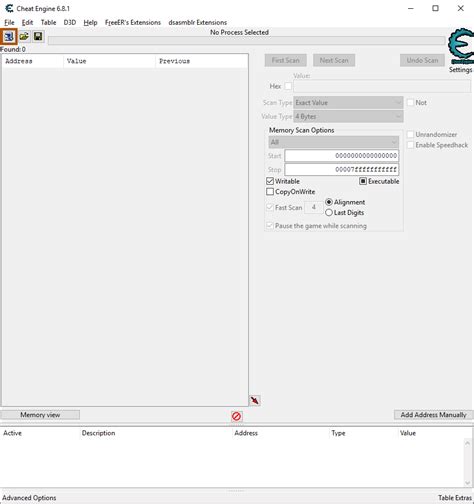Open Advanced Options
This screenshot has height=504, width=474.
pyautogui.click(x=29, y=498)
